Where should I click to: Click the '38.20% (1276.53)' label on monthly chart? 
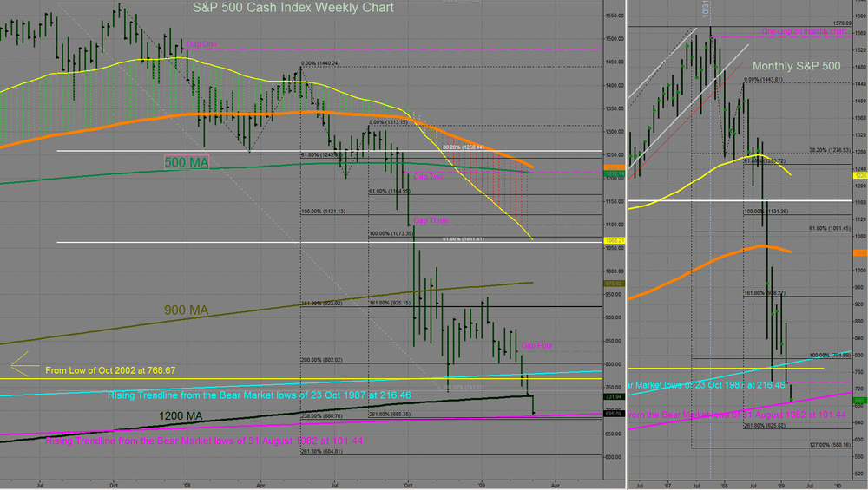click(x=830, y=150)
